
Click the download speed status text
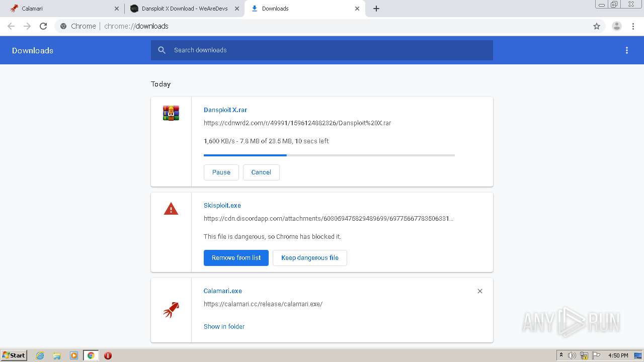tap(266, 141)
